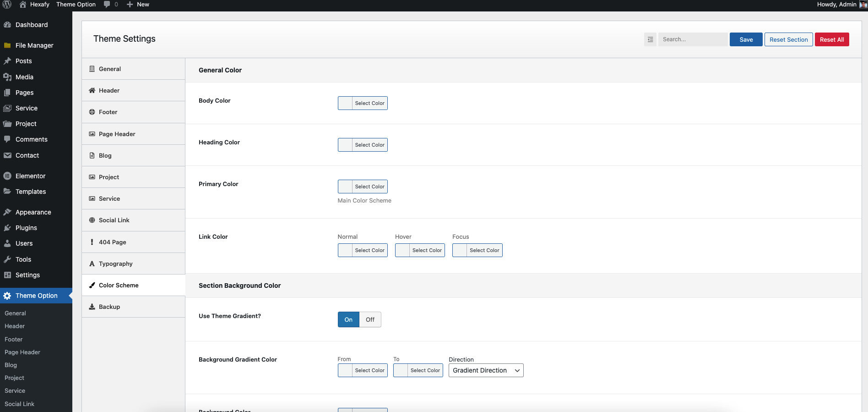Turn Use Theme Gradient Off
Image resolution: width=868 pixels, height=412 pixels.
pos(370,319)
